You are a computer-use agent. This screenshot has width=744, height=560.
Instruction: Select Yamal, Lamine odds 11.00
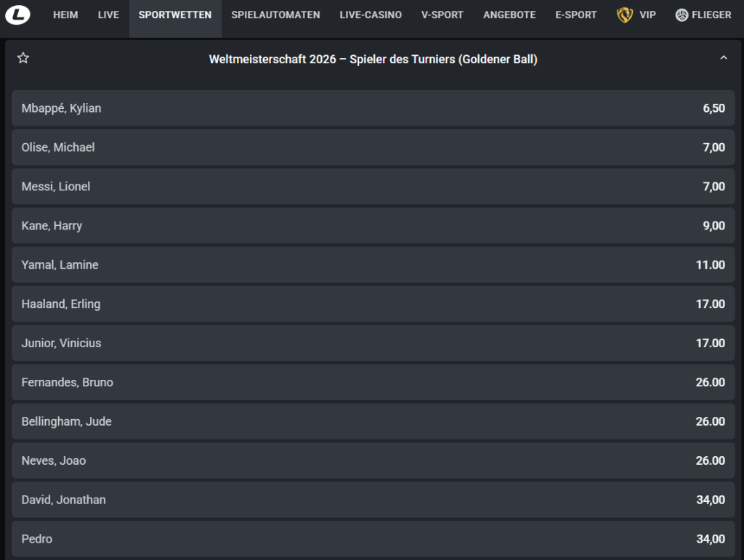coord(711,264)
